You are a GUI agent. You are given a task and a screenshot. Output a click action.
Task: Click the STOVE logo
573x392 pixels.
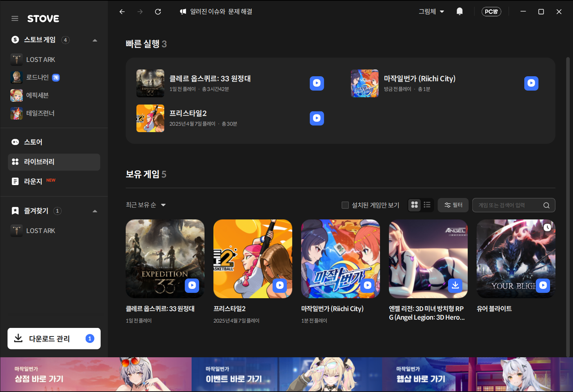point(43,19)
